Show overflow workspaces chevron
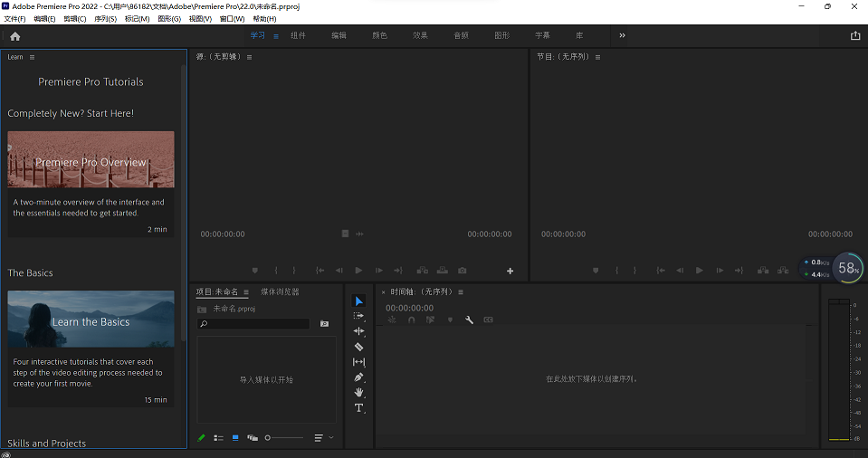The image size is (868, 458). tap(622, 35)
